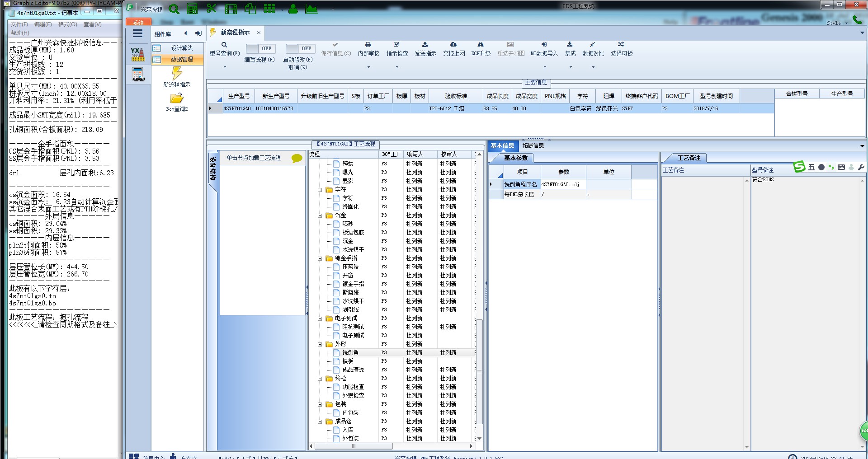Viewport: 868px width, 459px height.
Task: Click the hamburger menu icon in sidebar
Action: tap(137, 33)
